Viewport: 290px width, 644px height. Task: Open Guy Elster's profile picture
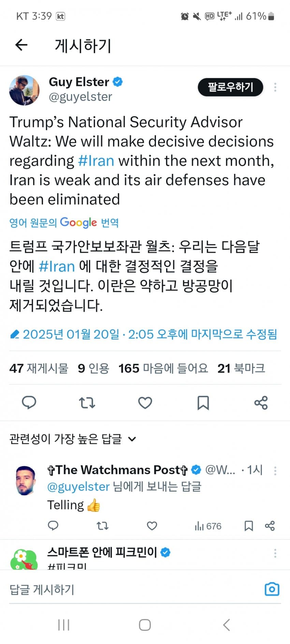(x=24, y=90)
